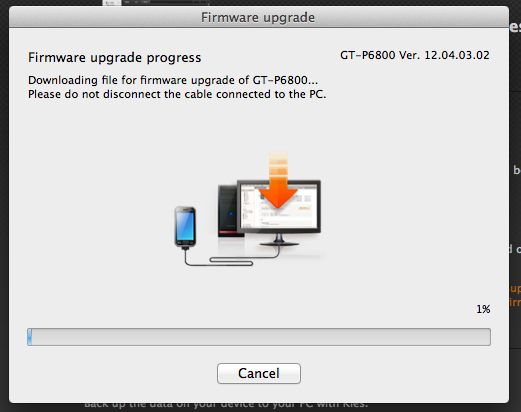Viewport: 521px width, 412px height.
Task: Click the 1% progress label
Action: click(483, 309)
